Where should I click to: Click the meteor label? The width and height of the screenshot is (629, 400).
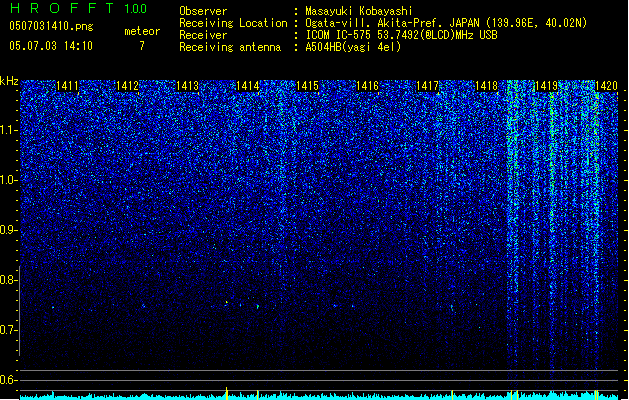tap(142, 31)
